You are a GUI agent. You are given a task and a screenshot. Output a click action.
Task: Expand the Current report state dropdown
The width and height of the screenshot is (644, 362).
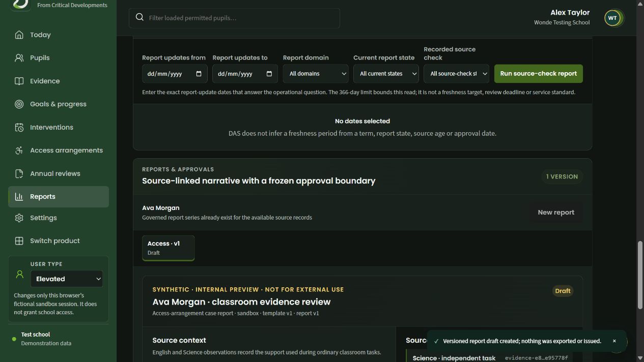[x=386, y=74]
